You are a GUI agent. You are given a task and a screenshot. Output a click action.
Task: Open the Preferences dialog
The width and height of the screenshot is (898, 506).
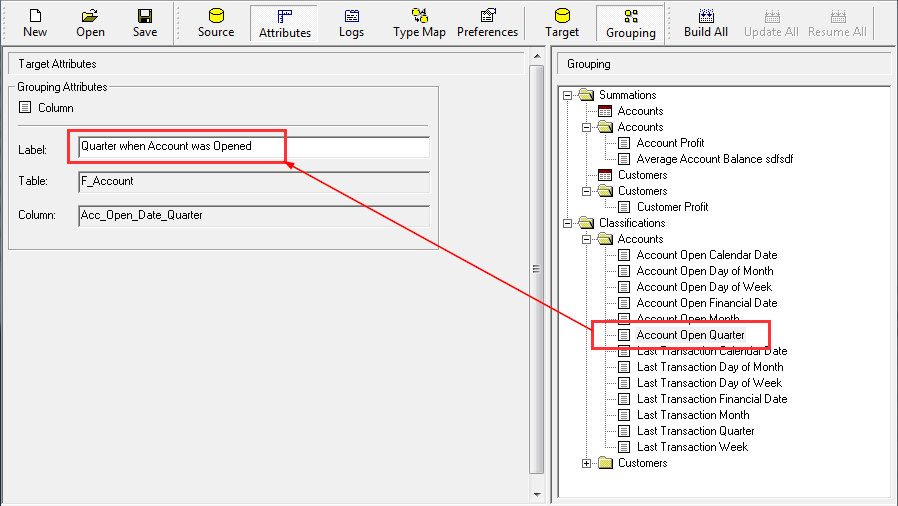487,22
